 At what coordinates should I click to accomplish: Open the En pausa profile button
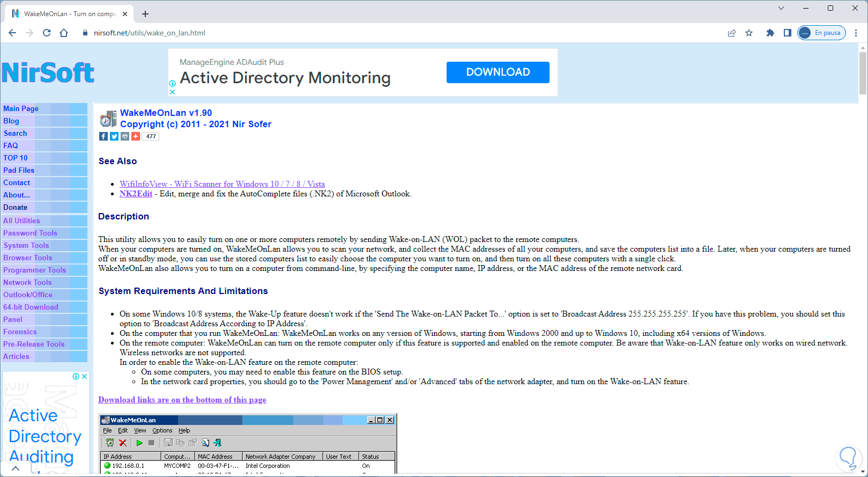821,33
